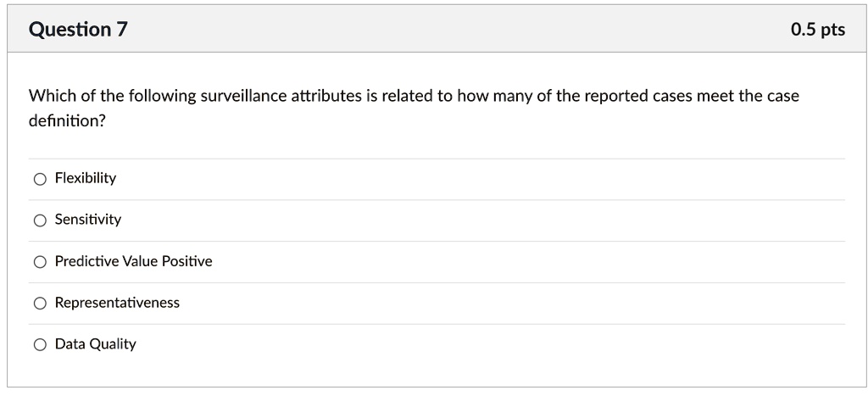Select the Sensitivity radio button

point(40,220)
